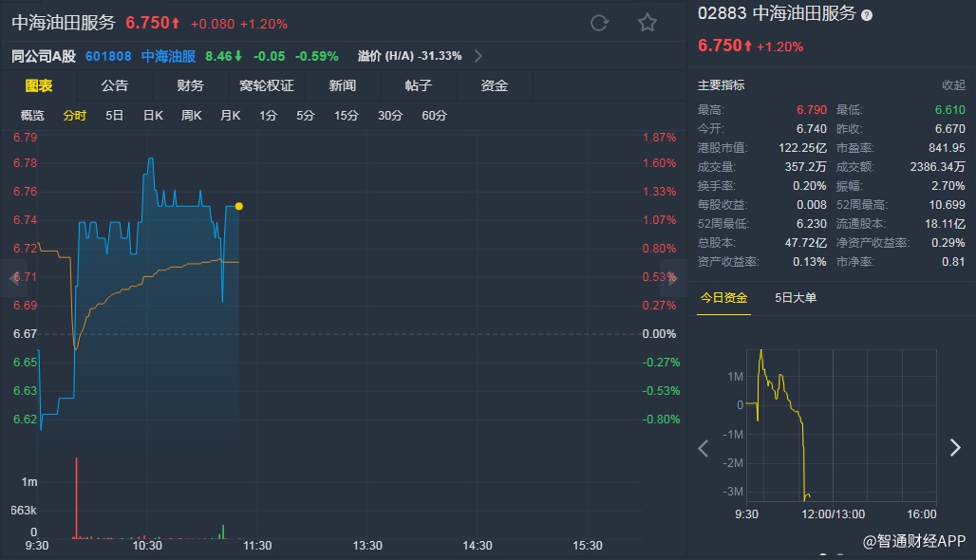Click the 成交额 value 2386.34万

coord(937,167)
